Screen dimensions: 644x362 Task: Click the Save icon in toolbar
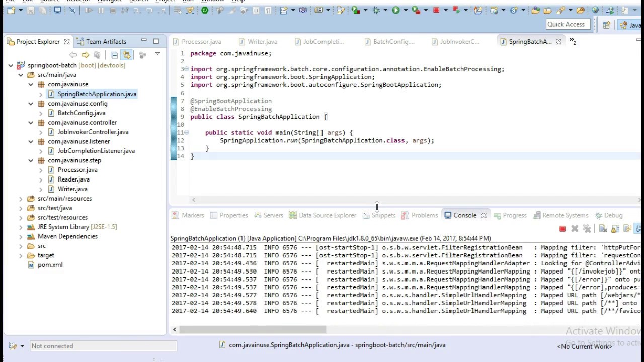tap(31, 10)
